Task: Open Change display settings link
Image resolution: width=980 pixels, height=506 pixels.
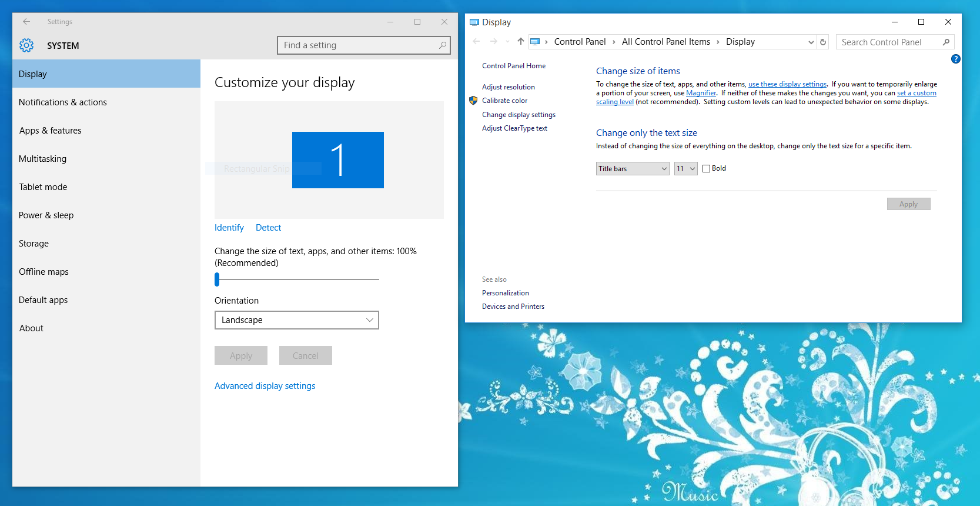Action: (519, 115)
